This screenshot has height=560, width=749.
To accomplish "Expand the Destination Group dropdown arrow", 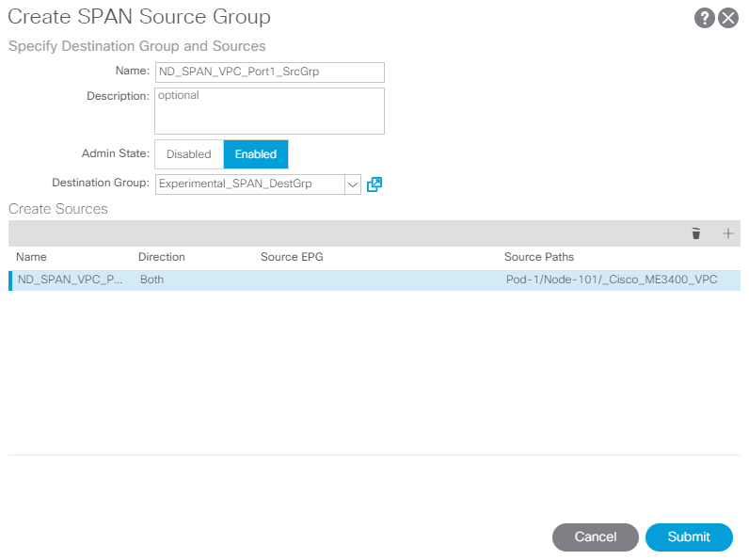I will tap(353, 184).
